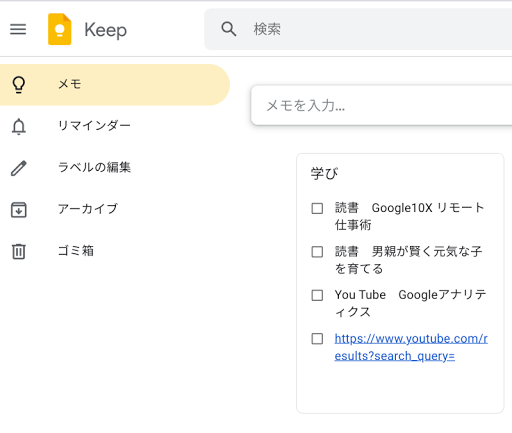Open the hamburger main menu
The width and height of the screenshot is (512, 433).
point(18,29)
